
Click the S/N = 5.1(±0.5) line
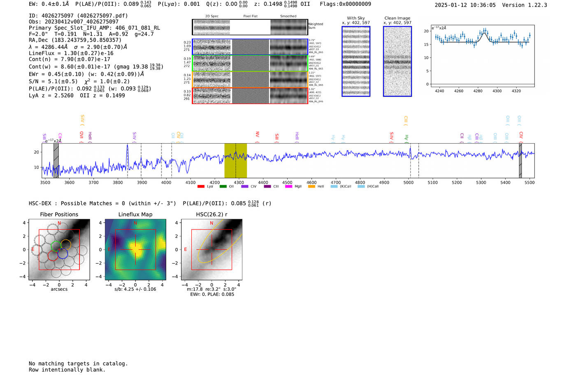point(79,81)
